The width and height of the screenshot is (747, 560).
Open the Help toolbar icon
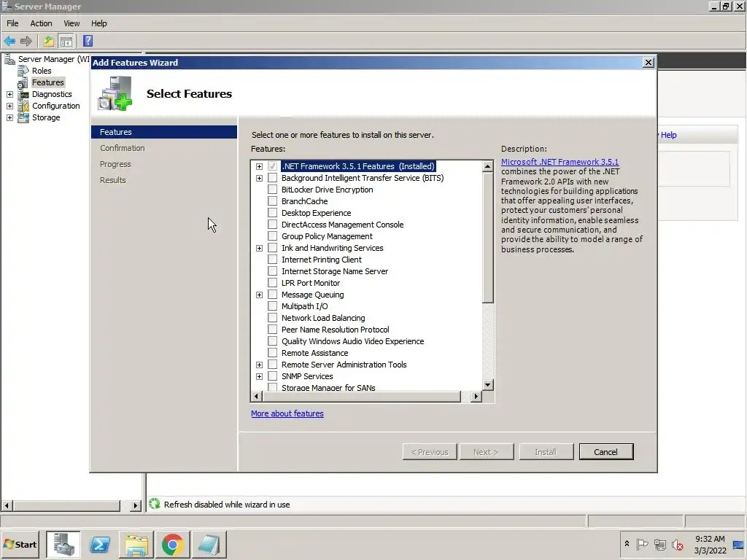click(88, 41)
